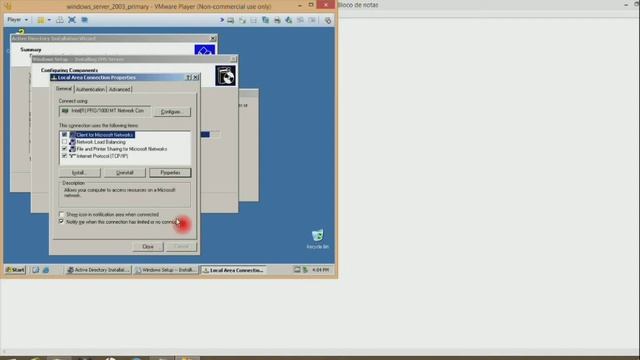Click Local Area Connection Properties title bar icon
The height and width of the screenshot is (360, 640).
tap(54, 77)
